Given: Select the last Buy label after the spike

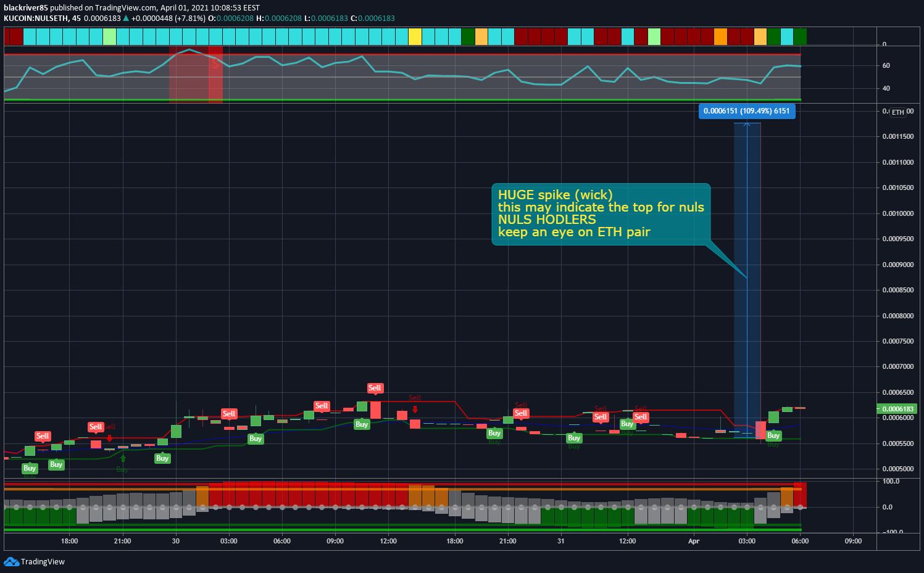Looking at the screenshot, I should (773, 435).
